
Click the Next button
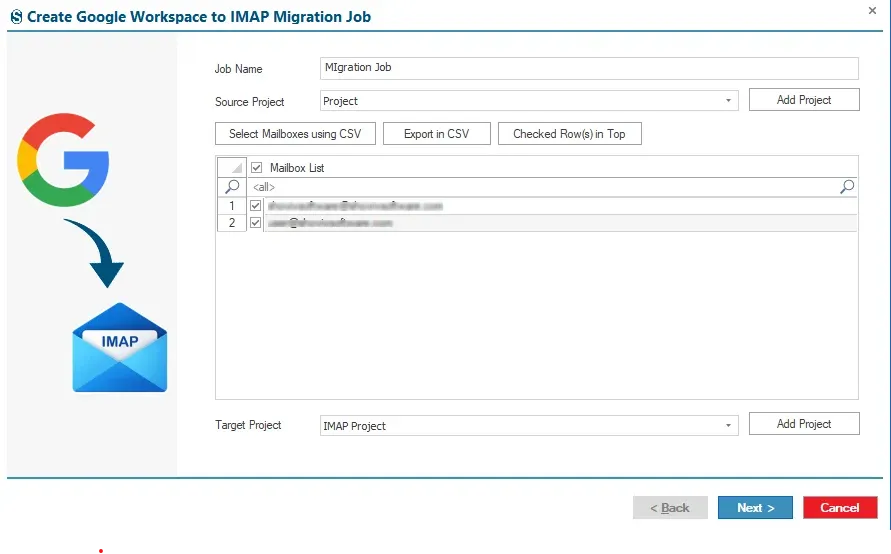(755, 507)
